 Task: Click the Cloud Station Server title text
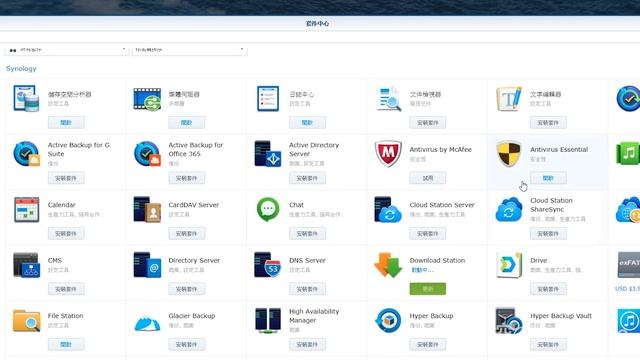[442, 205]
